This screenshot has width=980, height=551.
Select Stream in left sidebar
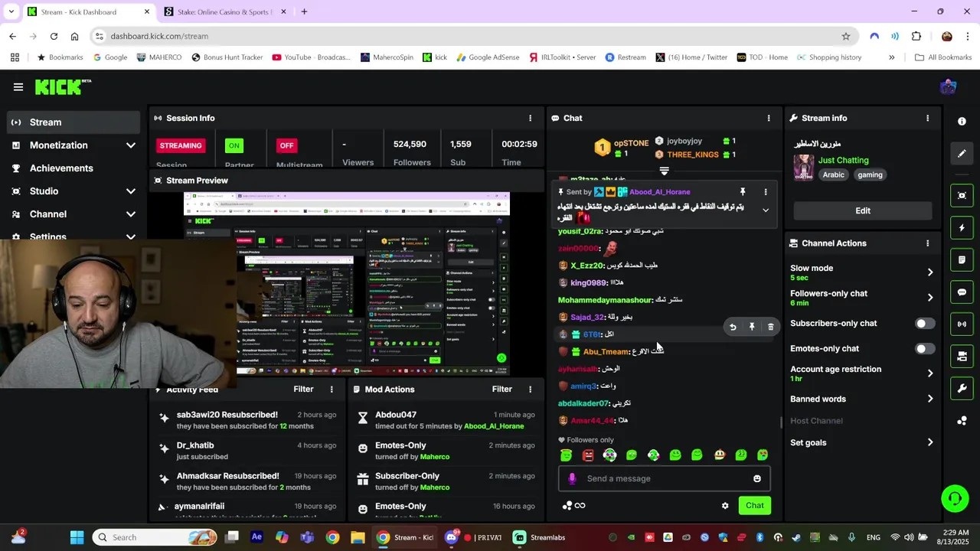(74, 122)
